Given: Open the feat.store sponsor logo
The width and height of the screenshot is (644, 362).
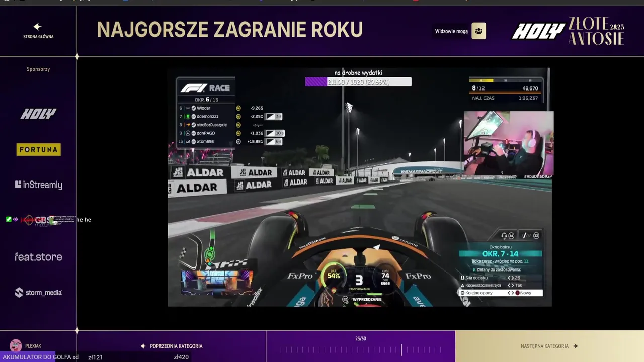Looking at the screenshot, I should click(38, 257).
